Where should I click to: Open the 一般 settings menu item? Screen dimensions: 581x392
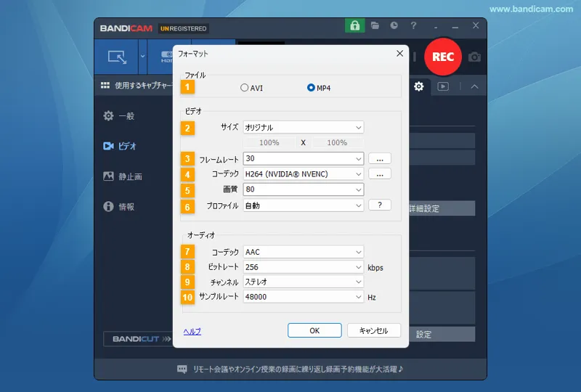click(x=119, y=116)
